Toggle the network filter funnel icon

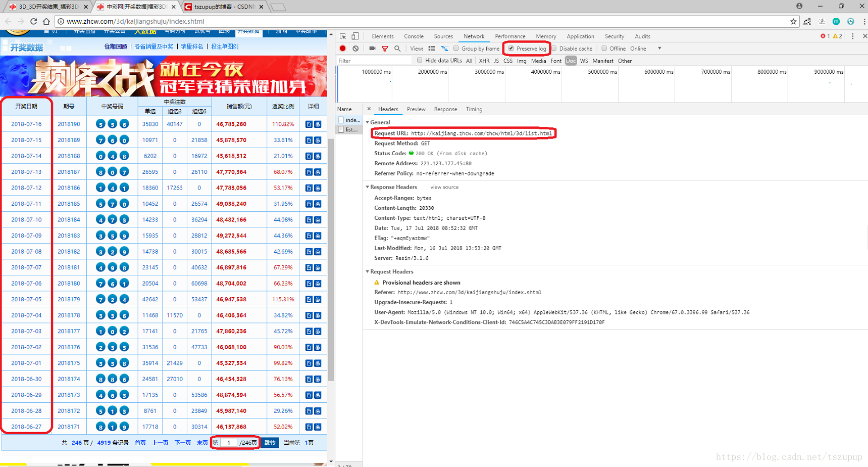(385, 49)
